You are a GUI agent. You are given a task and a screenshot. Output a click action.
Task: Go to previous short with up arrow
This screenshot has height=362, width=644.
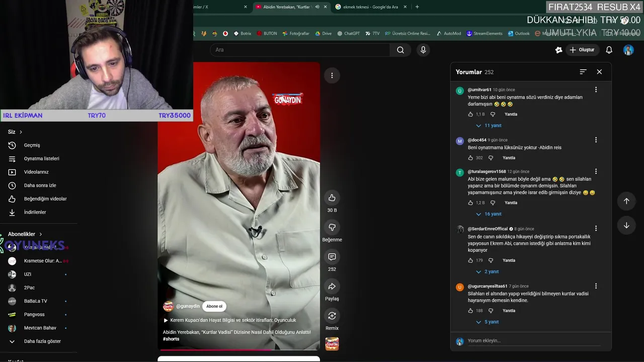pyautogui.click(x=626, y=201)
